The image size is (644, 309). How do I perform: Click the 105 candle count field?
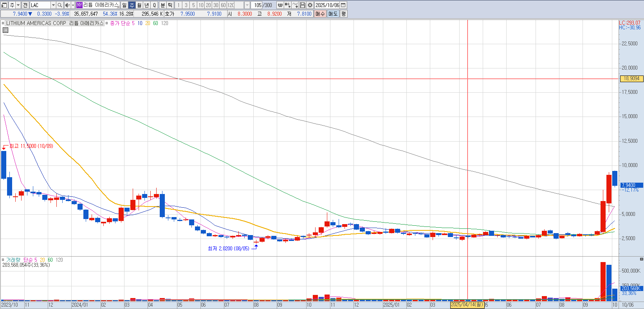257,5
